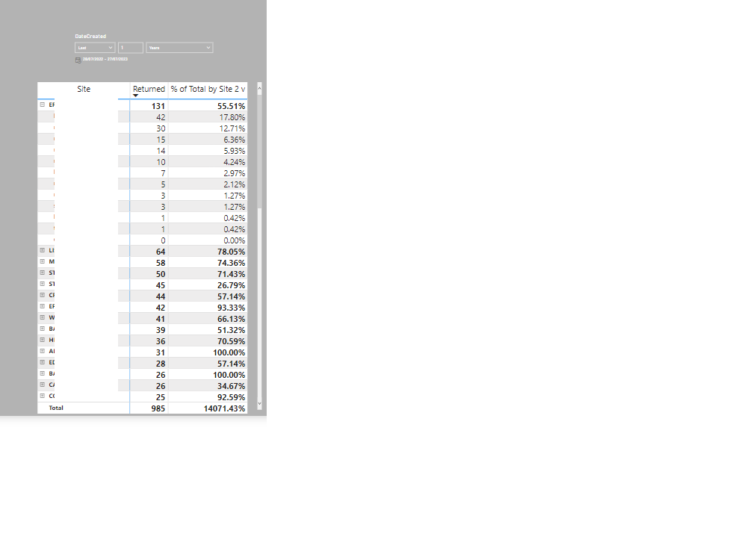
Task: Open the 'Last' relative date dropdown
Action: 95,48
